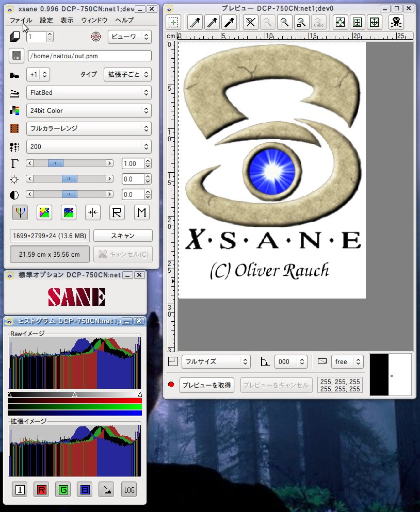Click the number of scans field showing 1
The width and height of the screenshot is (420, 512).
[x=36, y=37]
